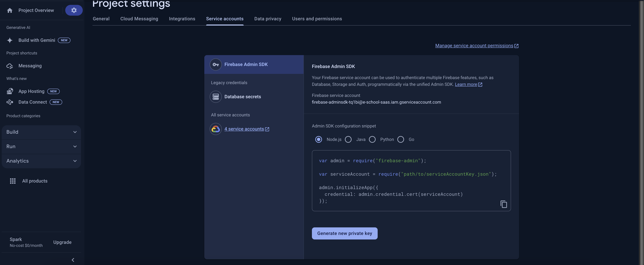The width and height of the screenshot is (644, 265).
Task: Click the Firebase Admin SDK key icon
Action: [x=216, y=64]
